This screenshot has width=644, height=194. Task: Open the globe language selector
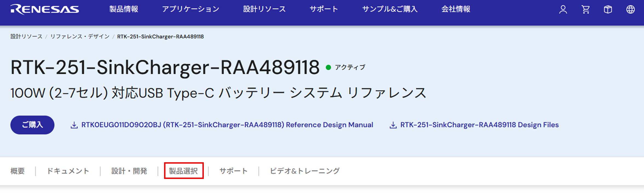[630, 10]
